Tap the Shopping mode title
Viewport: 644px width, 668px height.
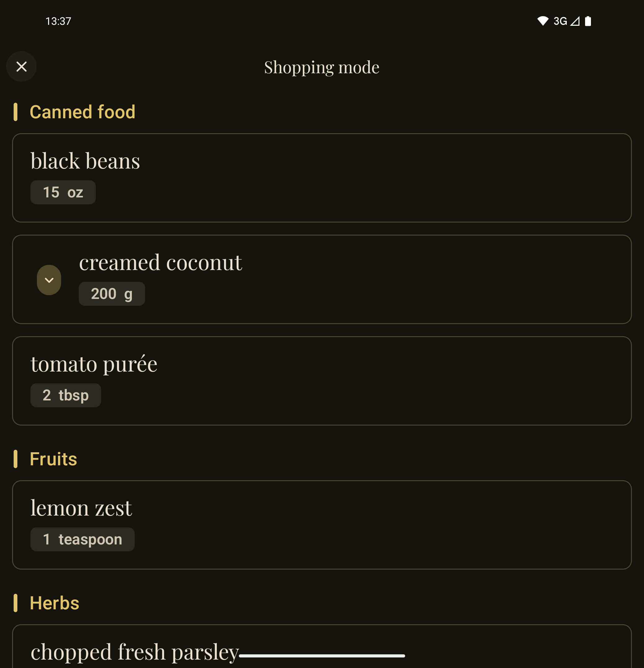[321, 67]
